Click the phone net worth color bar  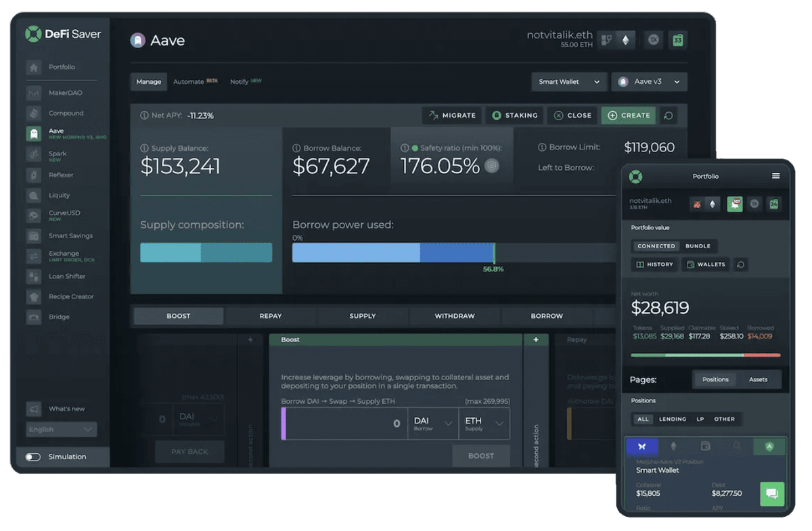click(x=705, y=355)
